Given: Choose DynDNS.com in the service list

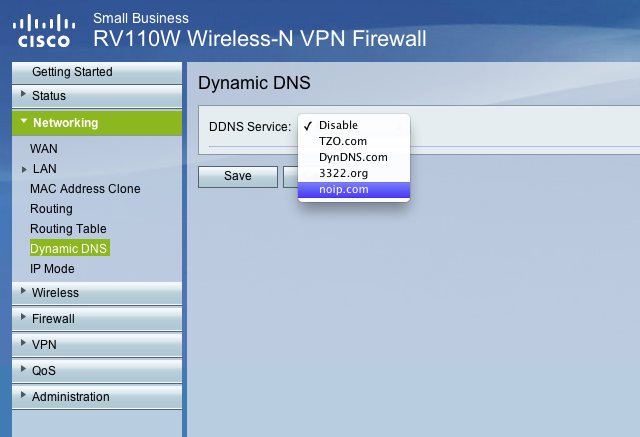Looking at the screenshot, I should point(354,157).
